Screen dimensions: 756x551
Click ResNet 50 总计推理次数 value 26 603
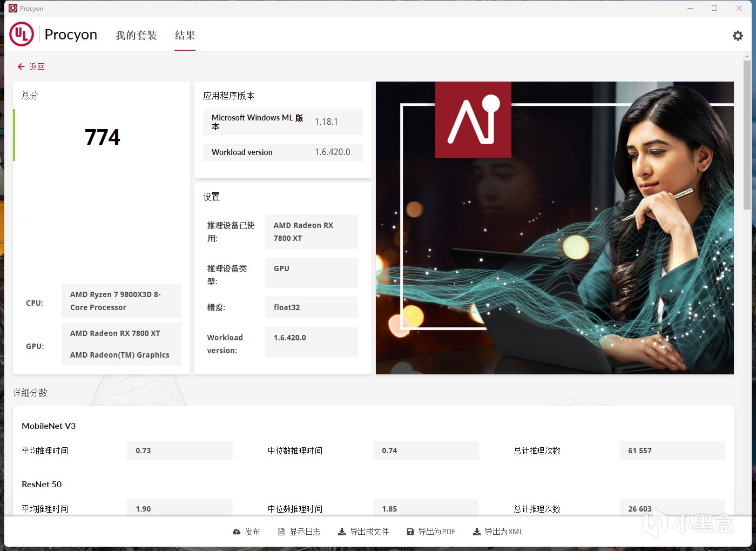pyautogui.click(x=672, y=508)
